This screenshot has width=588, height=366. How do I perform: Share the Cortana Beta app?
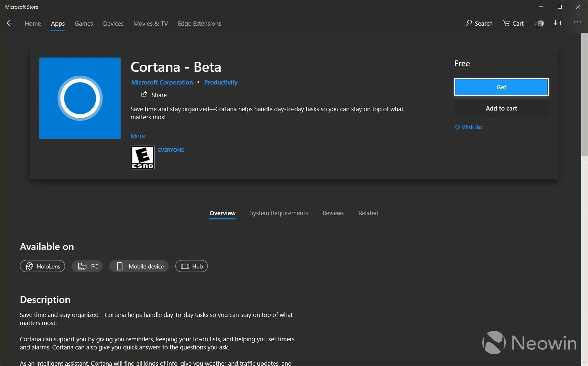154,95
